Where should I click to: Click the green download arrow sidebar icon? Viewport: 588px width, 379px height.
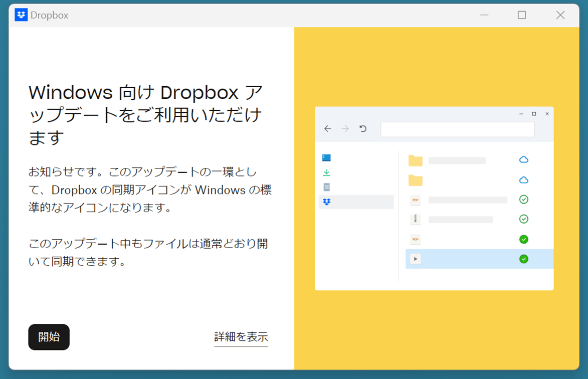click(326, 172)
